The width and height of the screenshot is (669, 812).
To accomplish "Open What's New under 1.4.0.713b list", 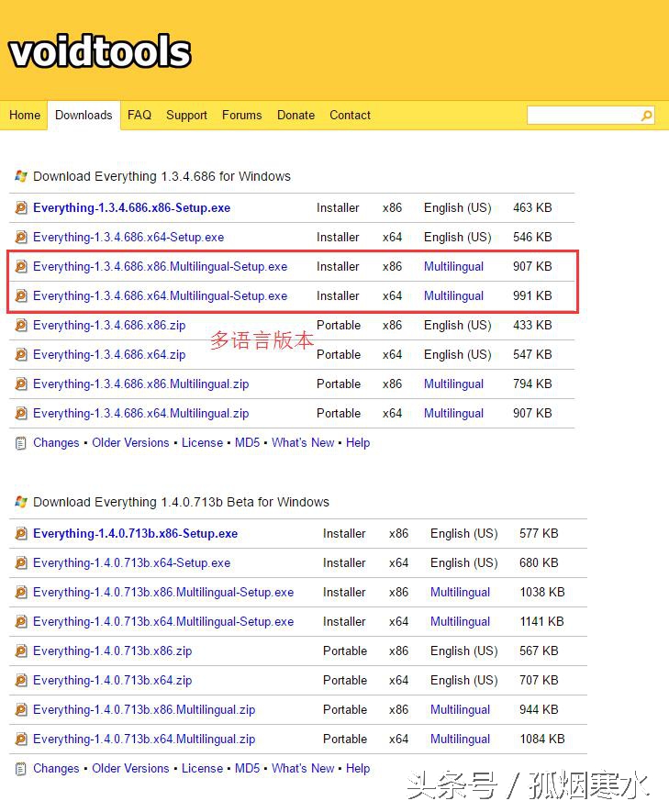I will pyautogui.click(x=303, y=769).
